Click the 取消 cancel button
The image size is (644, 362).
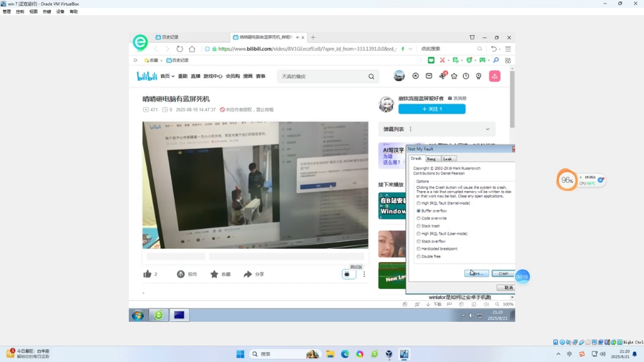click(x=506, y=288)
